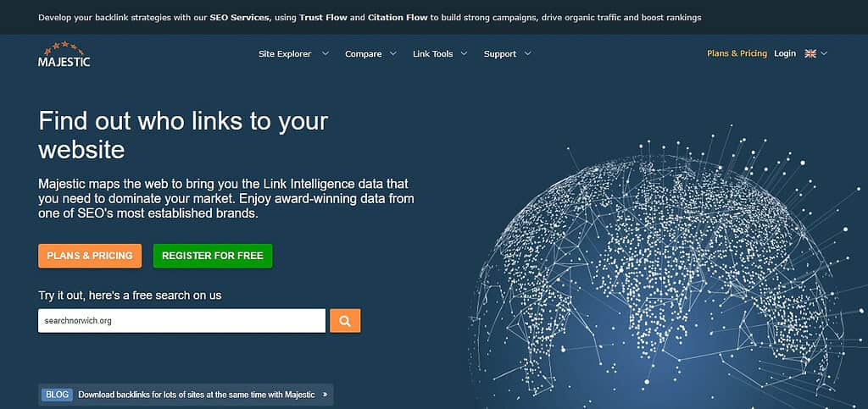Click the double arrow after the blog headline
This screenshot has height=409, width=868.
click(x=325, y=395)
